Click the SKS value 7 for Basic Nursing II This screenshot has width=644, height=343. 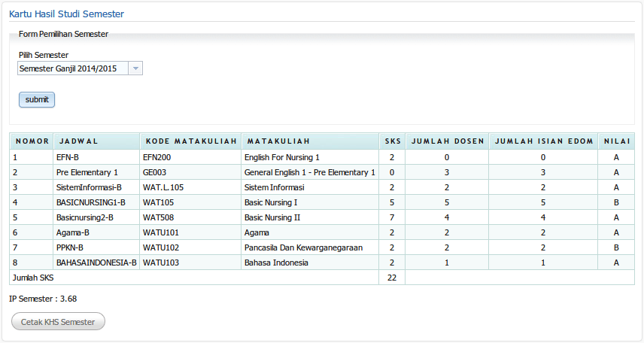coord(392,217)
